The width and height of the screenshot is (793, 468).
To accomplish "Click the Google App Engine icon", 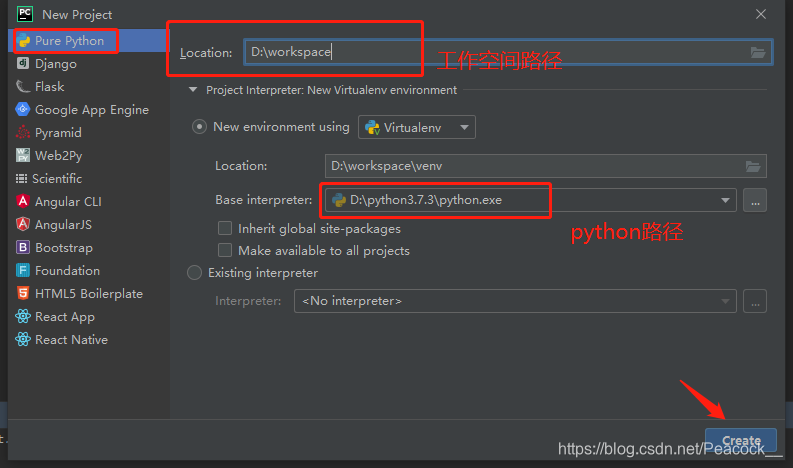I will (x=23, y=109).
